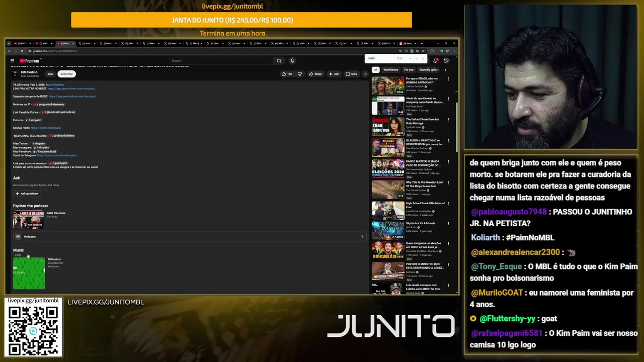Click browser back arrow

tap(9, 51)
